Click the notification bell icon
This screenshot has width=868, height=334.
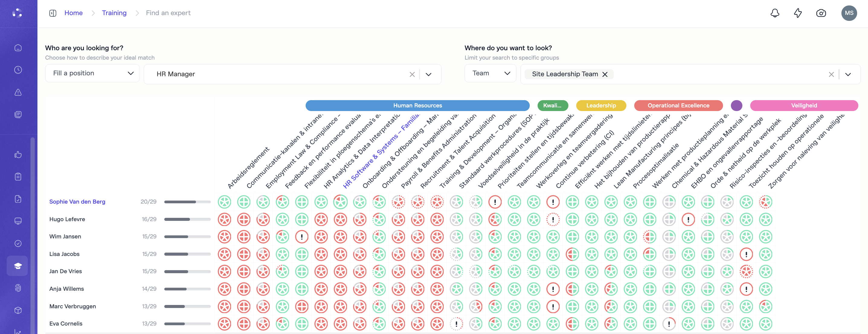coord(775,13)
